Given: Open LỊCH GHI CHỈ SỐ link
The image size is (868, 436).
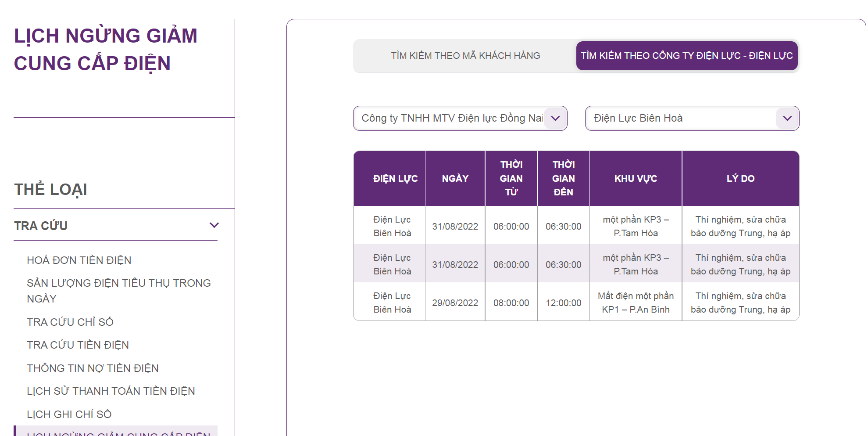Looking at the screenshot, I should click(69, 414).
